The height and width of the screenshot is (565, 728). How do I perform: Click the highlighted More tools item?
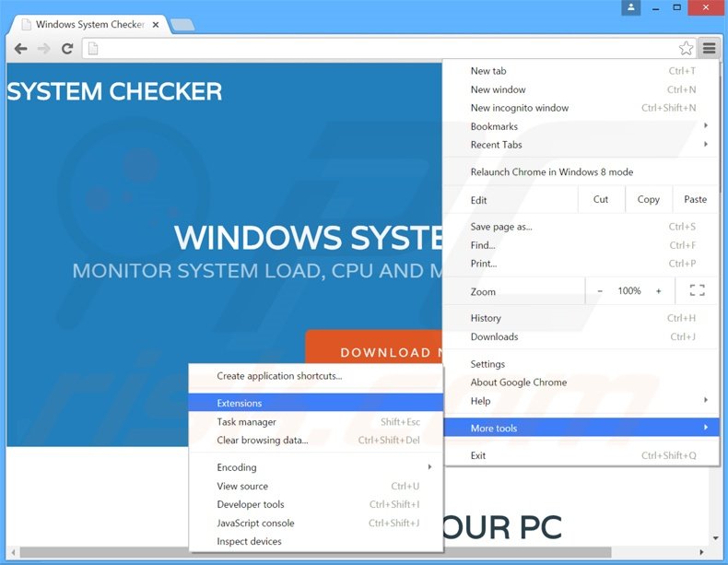click(x=581, y=428)
